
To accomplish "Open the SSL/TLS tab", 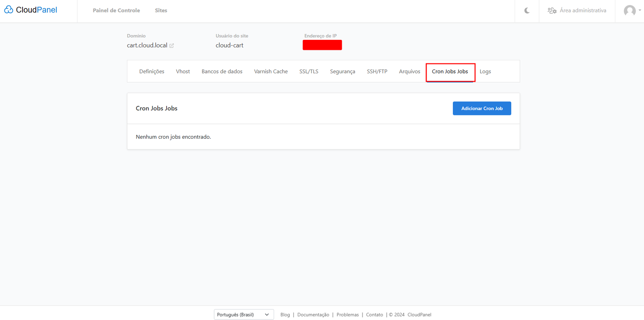I will click(309, 72).
